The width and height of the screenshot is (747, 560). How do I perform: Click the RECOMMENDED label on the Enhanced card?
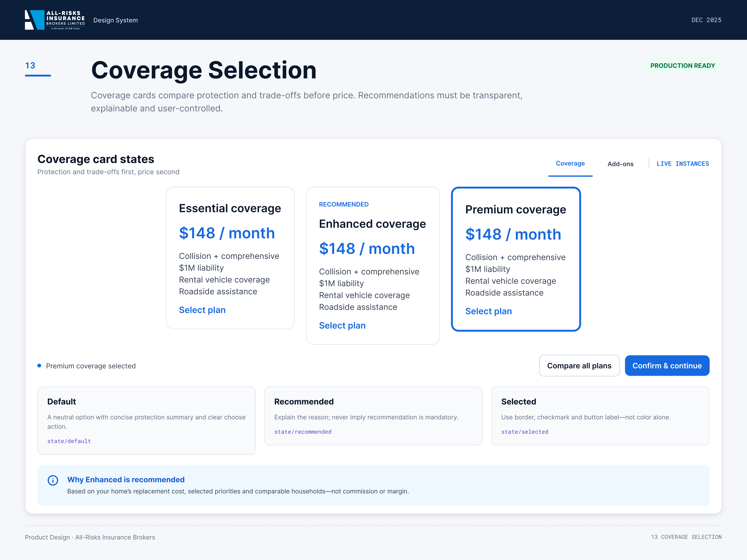point(344,205)
